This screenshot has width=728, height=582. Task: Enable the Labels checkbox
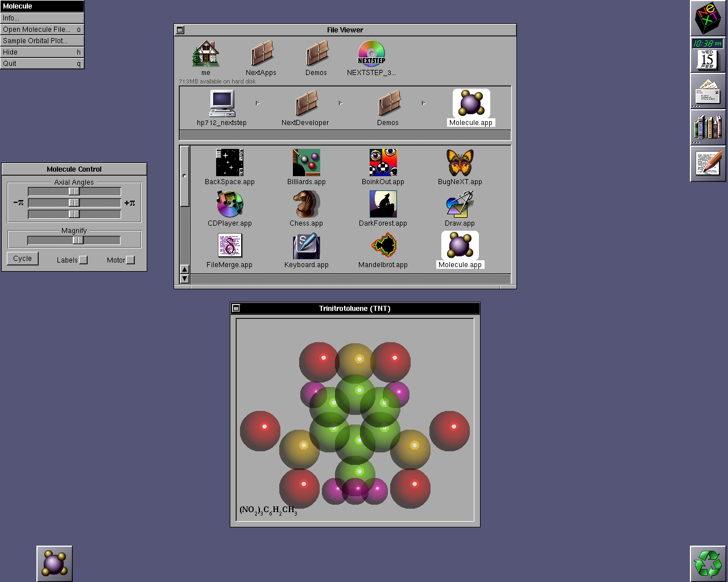tap(83, 260)
